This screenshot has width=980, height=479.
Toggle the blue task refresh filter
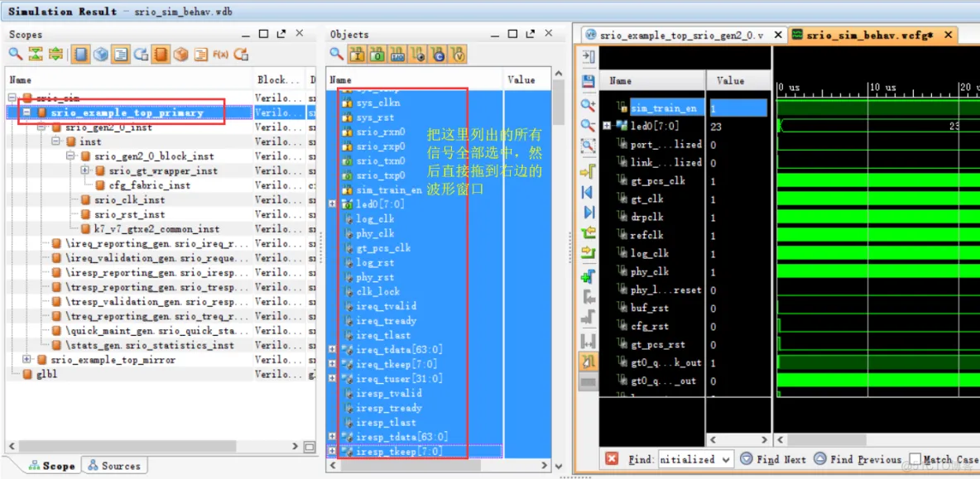pyautogui.click(x=142, y=55)
